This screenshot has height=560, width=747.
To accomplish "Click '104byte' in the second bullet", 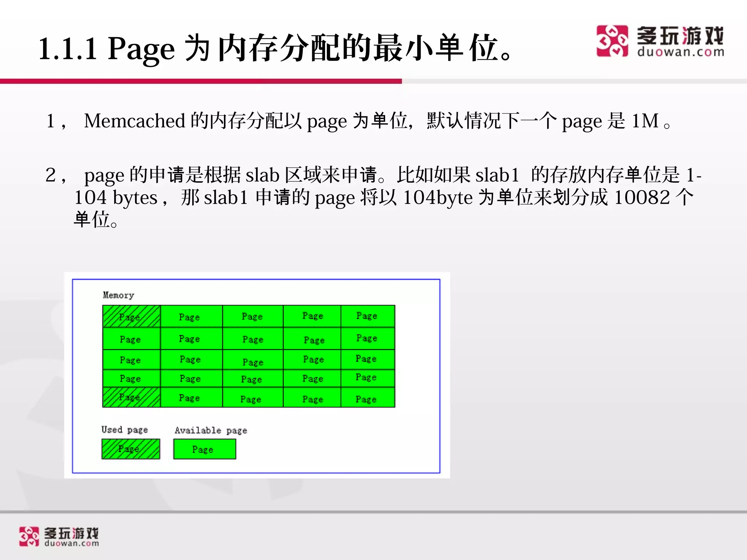I will [438, 197].
